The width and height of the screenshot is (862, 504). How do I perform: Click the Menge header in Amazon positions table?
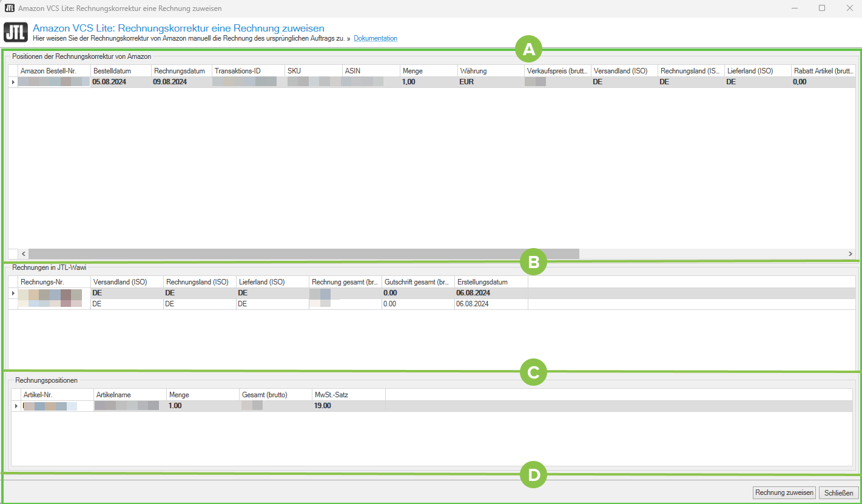[428, 71]
